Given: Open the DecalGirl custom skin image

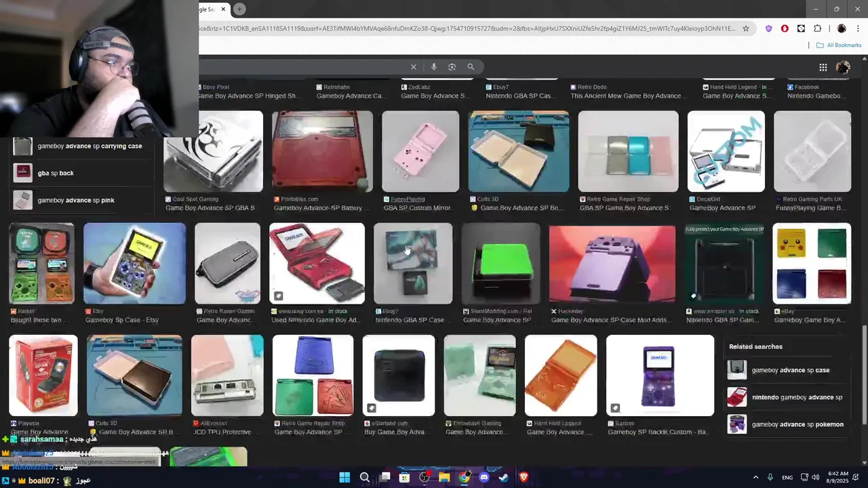Looking at the screenshot, I should (x=726, y=152).
